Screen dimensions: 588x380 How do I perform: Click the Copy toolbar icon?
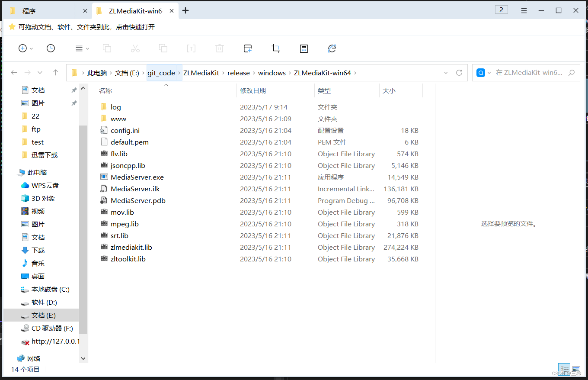[x=107, y=48]
